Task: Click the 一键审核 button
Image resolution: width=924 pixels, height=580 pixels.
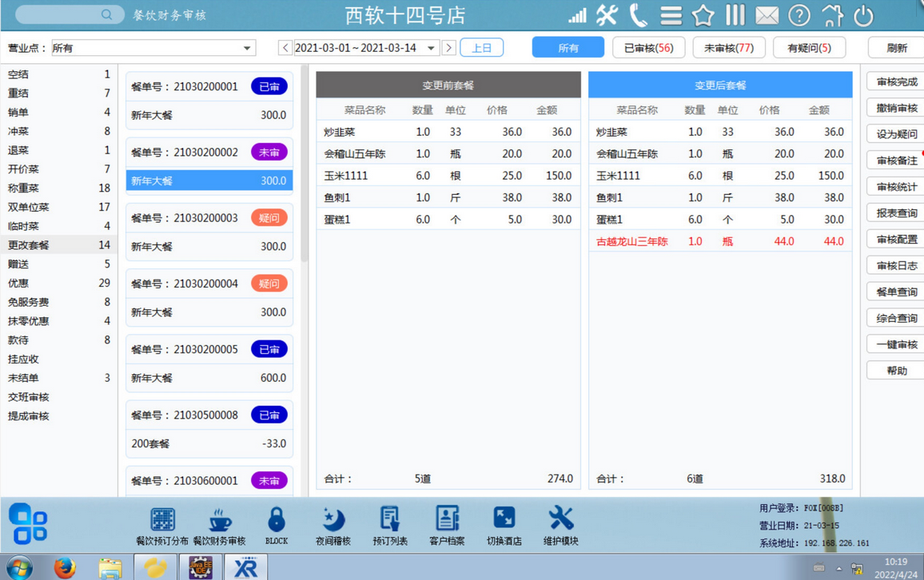Action: [x=896, y=344]
